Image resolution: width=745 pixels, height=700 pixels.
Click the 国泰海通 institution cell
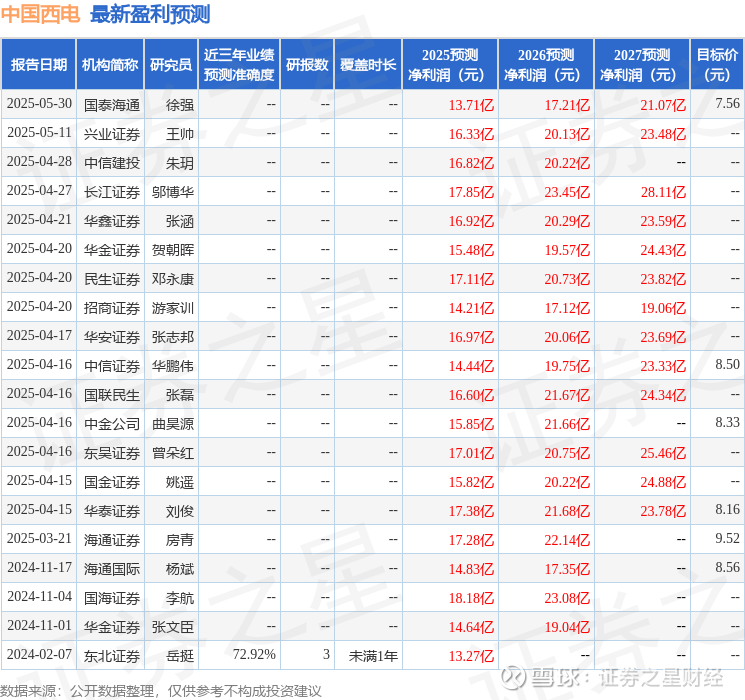[x=112, y=105]
